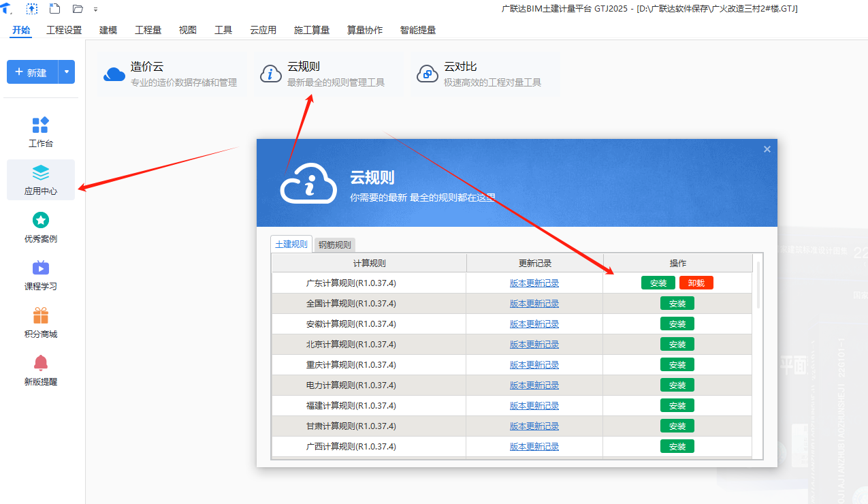Select the 土建规则 tab
The height and width of the screenshot is (504, 868).
tap(291, 244)
